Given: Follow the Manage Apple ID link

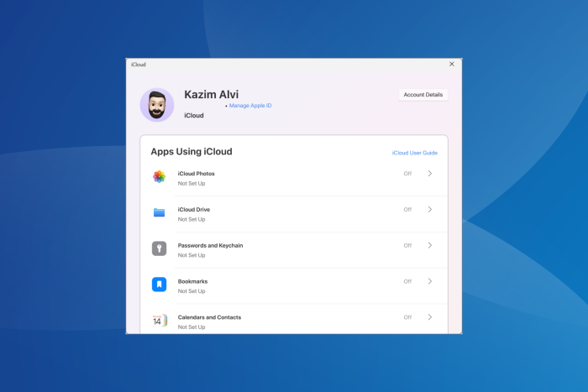Looking at the screenshot, I should (x=250, y=106).
